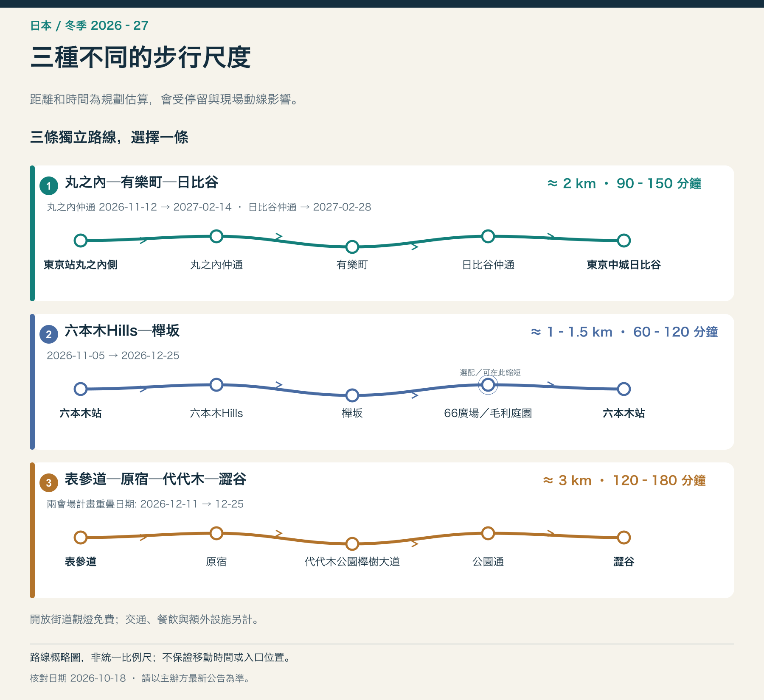This screenshot has height=700, width=764.
Task: Click the 2026-11-05 → 2026-12-25 date range
Action: click(x=113, y=356)
